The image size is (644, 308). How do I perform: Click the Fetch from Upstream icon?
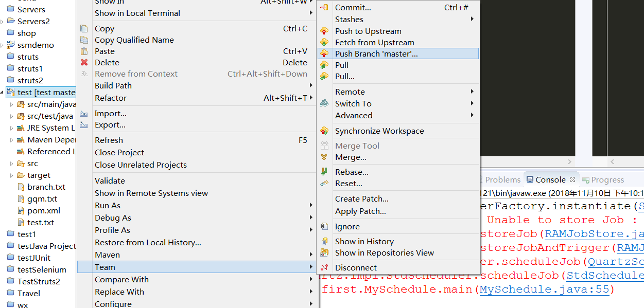324,43
